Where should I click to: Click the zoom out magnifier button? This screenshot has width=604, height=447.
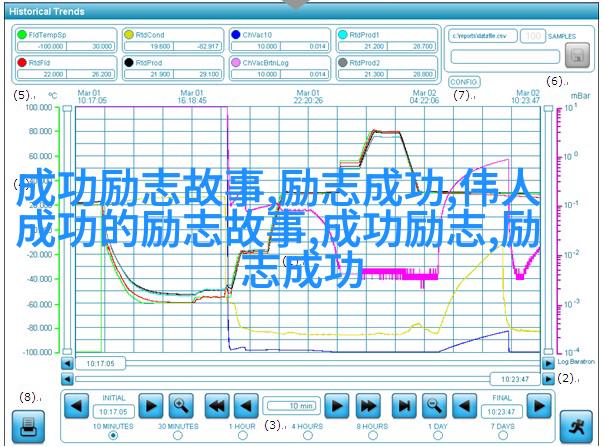pyautogui.click(x=435, y=405)
